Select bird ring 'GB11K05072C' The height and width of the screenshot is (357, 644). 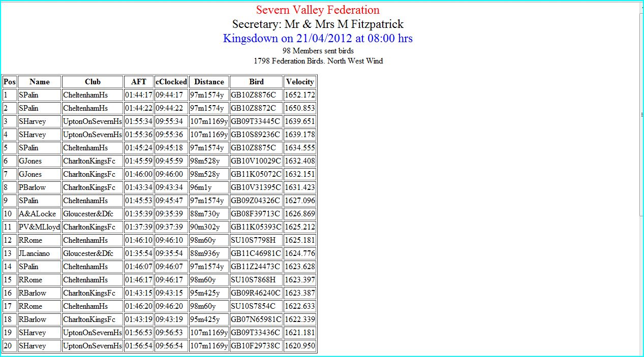click(257, 174)
